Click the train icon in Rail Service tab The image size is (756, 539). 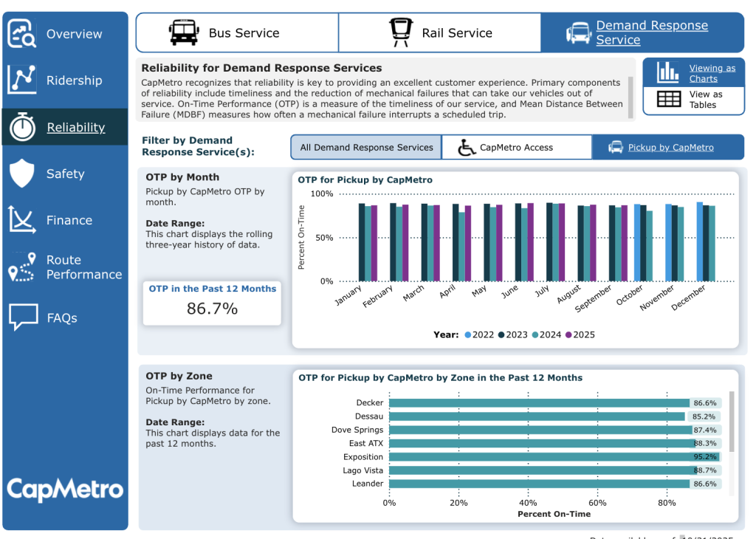401,32
